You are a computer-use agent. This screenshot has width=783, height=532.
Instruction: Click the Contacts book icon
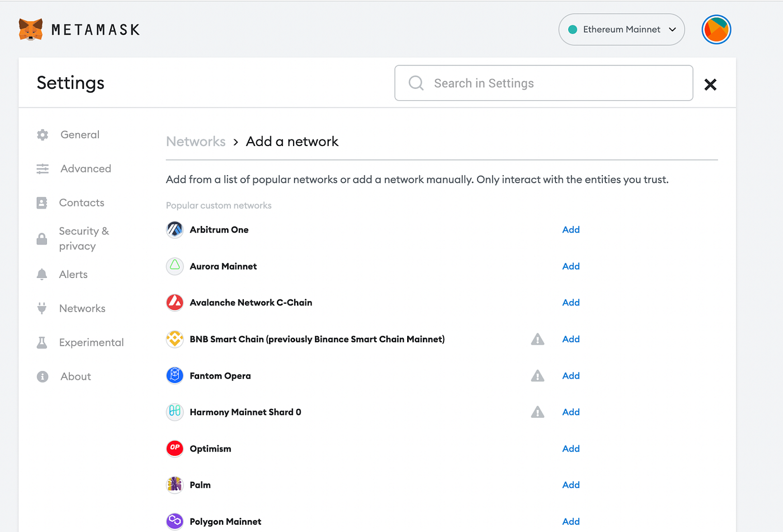coord(42,203)
